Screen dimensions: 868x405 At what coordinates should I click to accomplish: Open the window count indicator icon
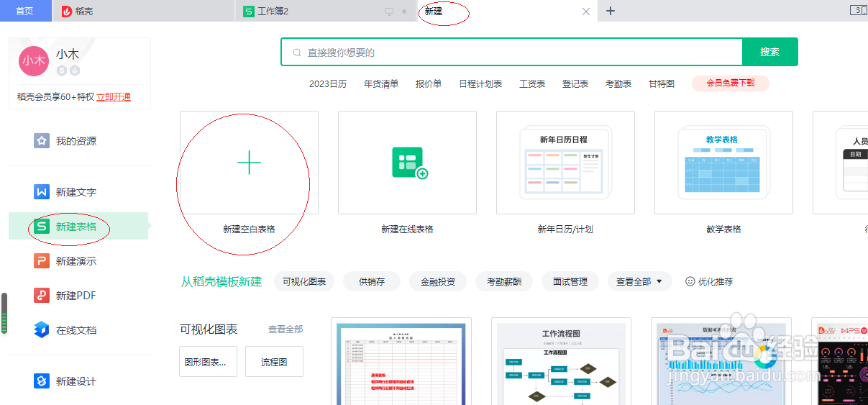(x=859, y=10)
